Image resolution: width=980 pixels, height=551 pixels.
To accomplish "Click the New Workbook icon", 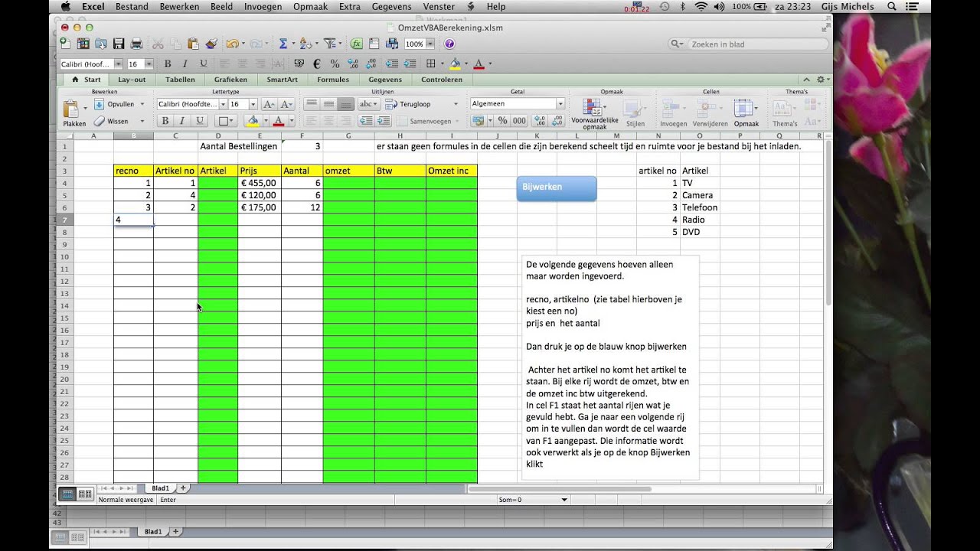I will (65, 44).
